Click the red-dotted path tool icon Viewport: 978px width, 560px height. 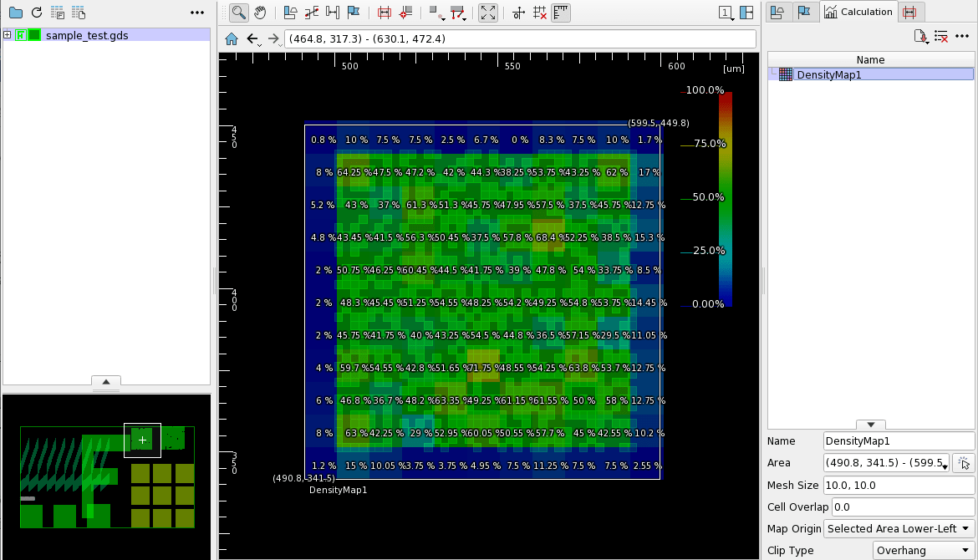pos(311,13)
